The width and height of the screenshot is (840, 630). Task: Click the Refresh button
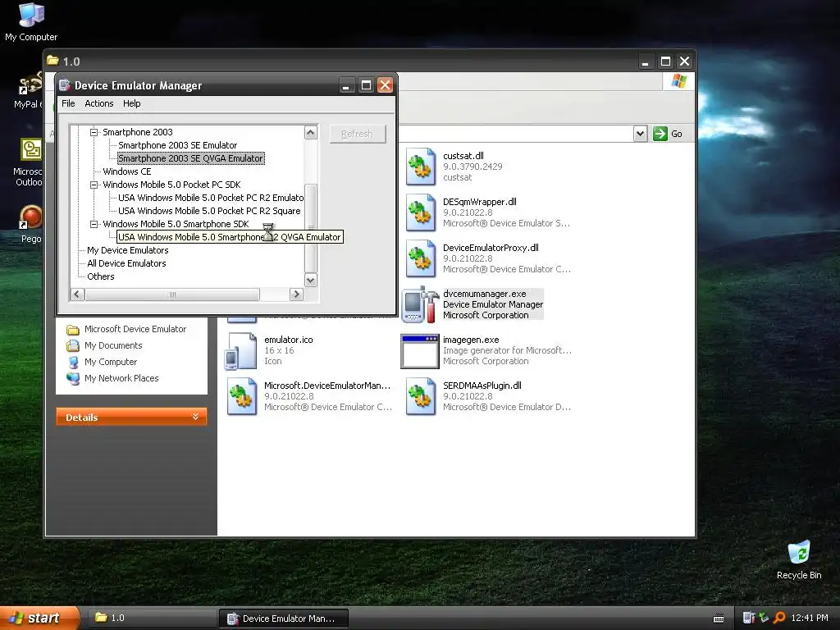358,134
